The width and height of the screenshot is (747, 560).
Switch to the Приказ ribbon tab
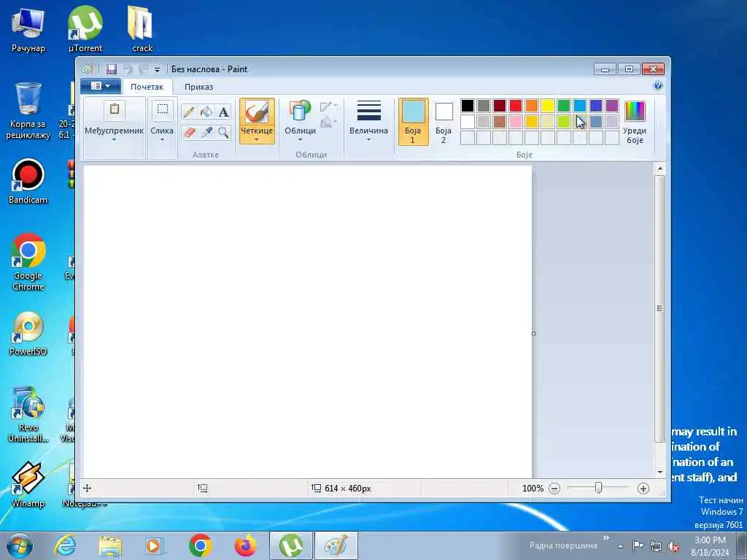click(198, 87)
